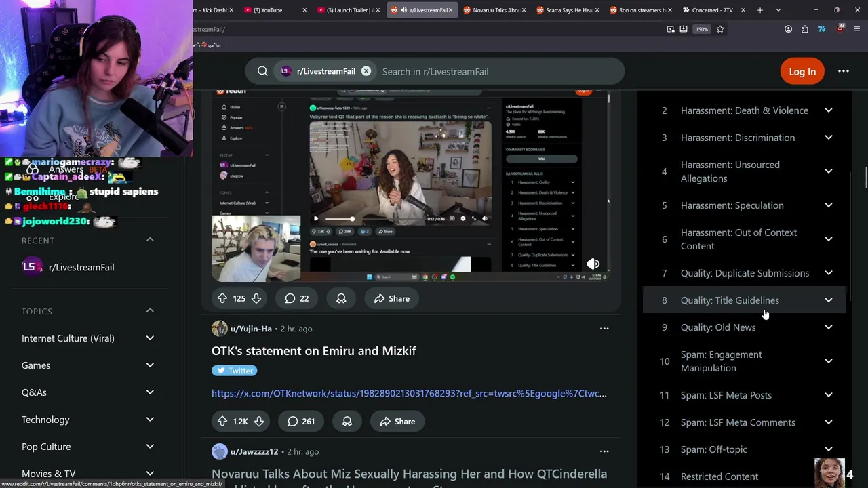
Task: Open the browser hamburger application menu
Action: pyautogui.click(x=857, y=29)
